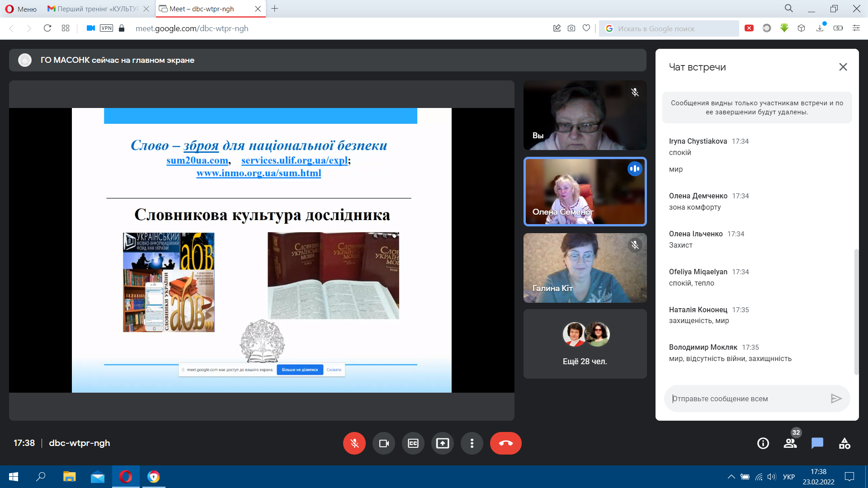Unmute the microphone in call controls

[354, 443]
